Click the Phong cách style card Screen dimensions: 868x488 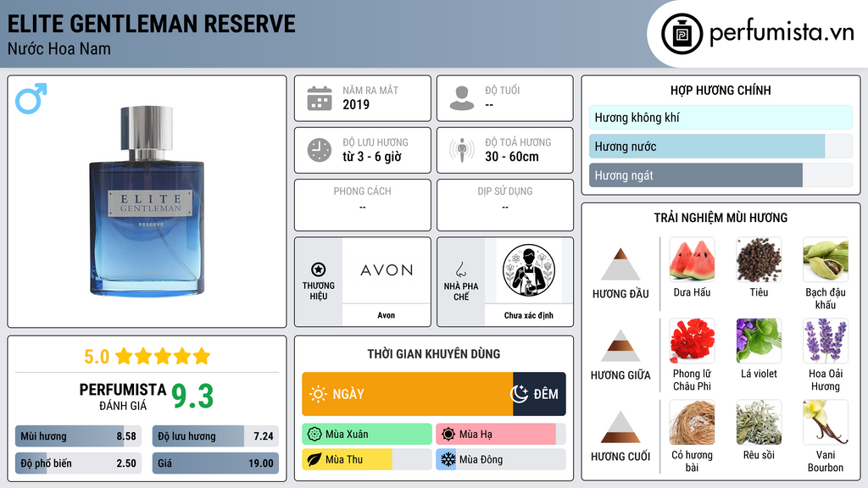pos(363,205)
